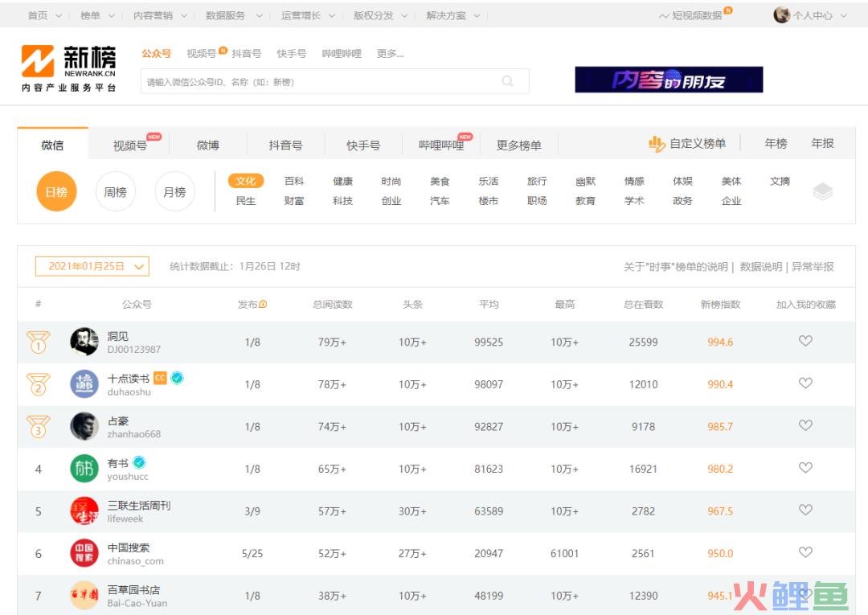The height and width of the screenshot is (615, 868).
Task: Favorite 占豪 with the heart icon
Action: point(805,425)
